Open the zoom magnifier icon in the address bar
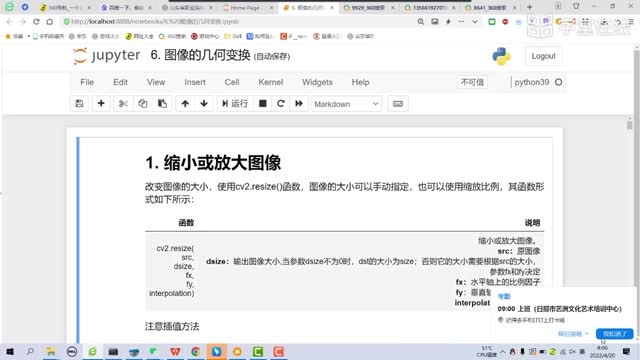The height and width of the screenshot is (360, 640). point(420,22)
